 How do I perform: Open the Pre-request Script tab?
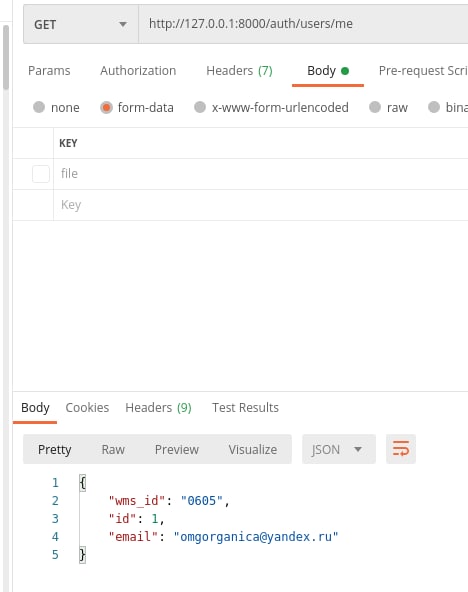423,71
